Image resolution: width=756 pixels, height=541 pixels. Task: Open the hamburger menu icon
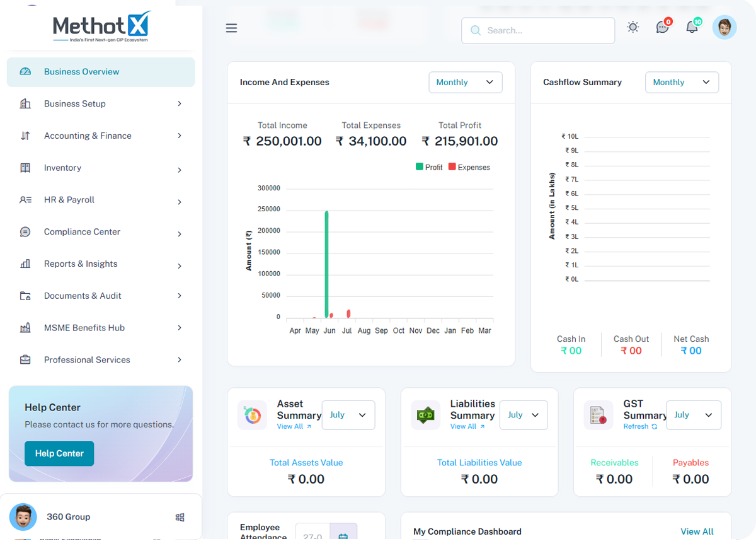click(231, 28)
